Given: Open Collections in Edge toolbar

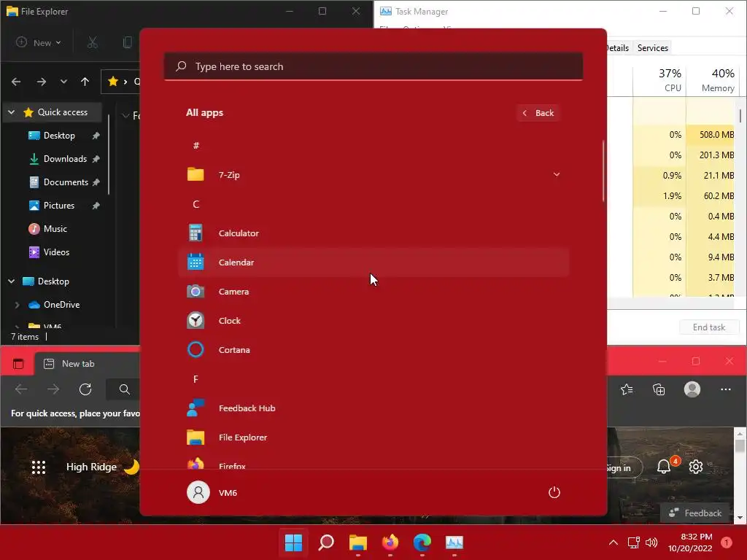Looking at the screenshot, I should pyautogui.click(x=659, y=389).
